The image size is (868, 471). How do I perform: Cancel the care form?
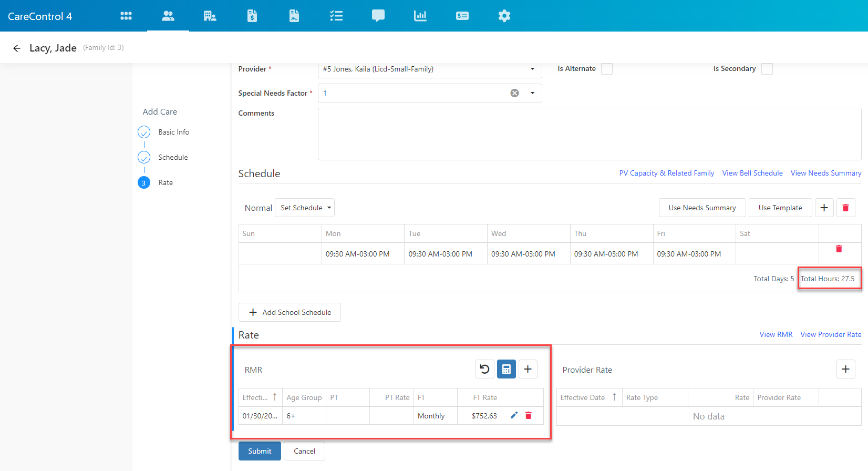[x=304, y=451]
